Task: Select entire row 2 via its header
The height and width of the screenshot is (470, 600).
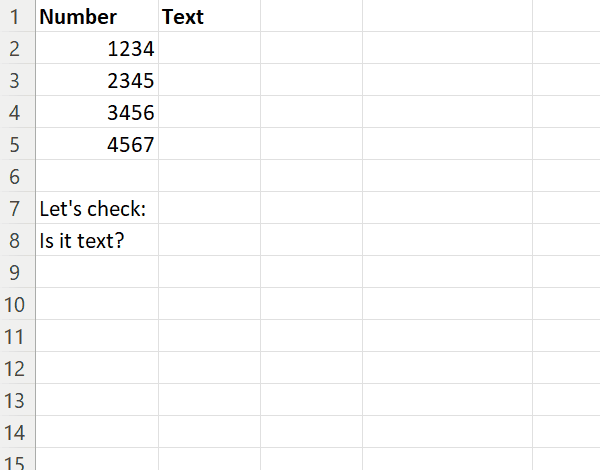Action: [16, 48]
